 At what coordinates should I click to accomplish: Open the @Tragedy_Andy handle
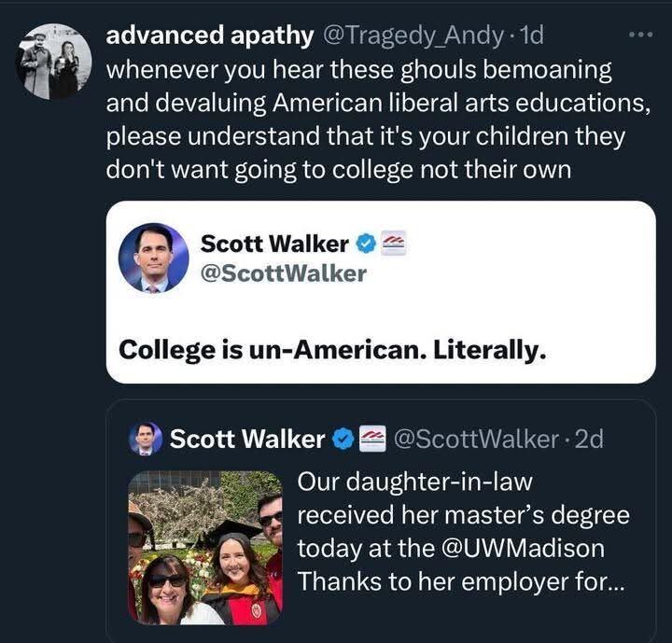coord(411,35)
